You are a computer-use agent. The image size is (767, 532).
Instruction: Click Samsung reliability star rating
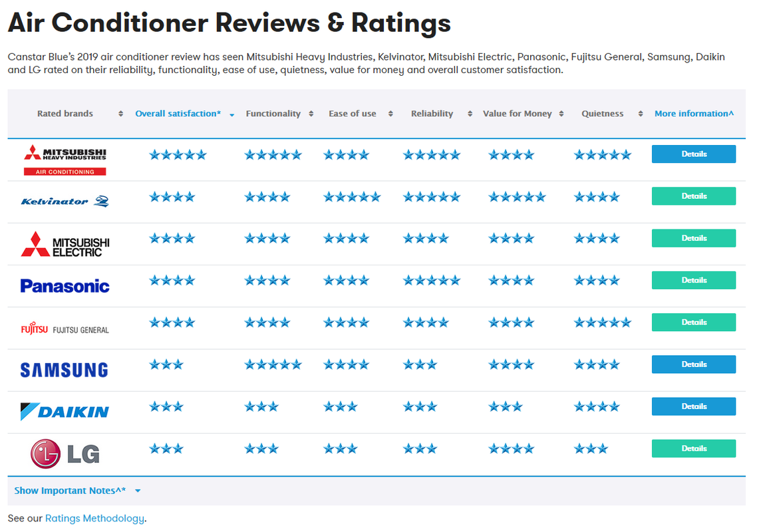pos(420,364)
